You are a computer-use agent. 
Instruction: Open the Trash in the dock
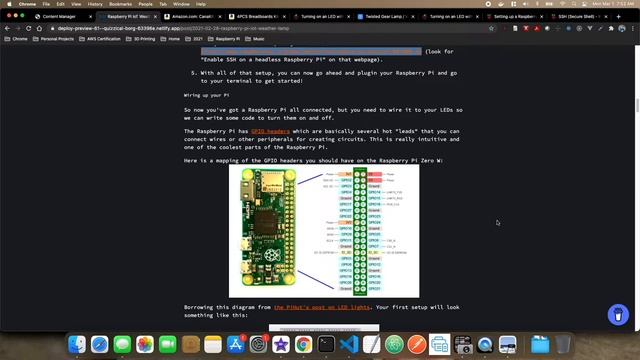[x=562, y=344]
